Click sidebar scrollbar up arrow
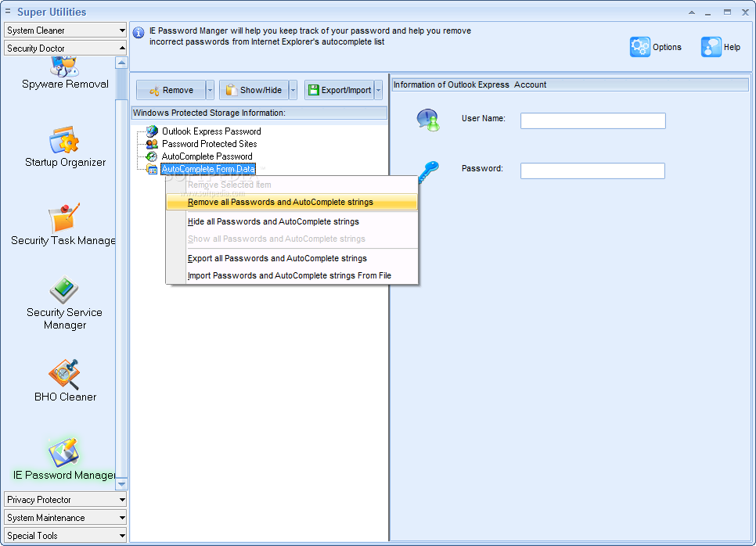The image size is (756, 546). 121,63
